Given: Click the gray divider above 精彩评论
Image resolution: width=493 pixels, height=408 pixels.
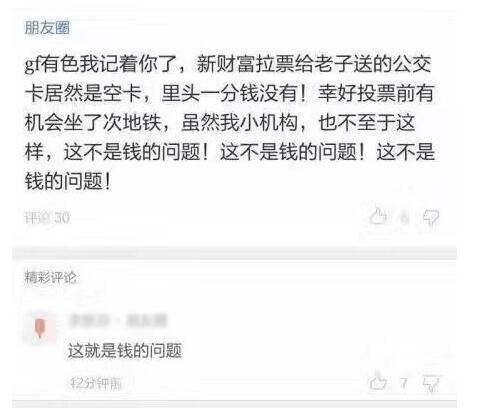Looking at the screenshot, I should [x=234, y=253].
